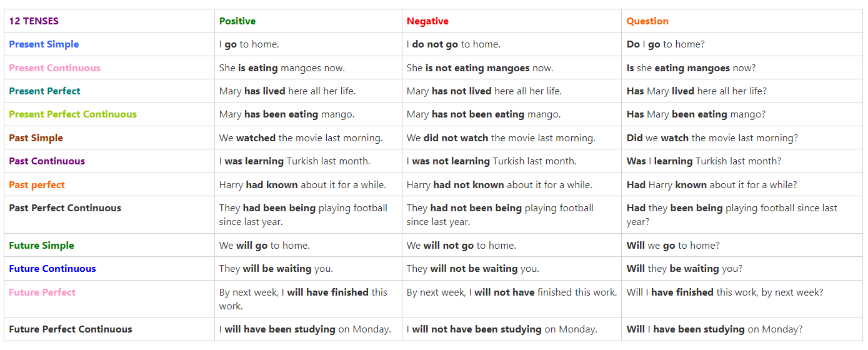The width and height of the screenshot is (868, 350).
Task: Click 'Will they be waiting you?' cell
Action: (x=684, y=269)
